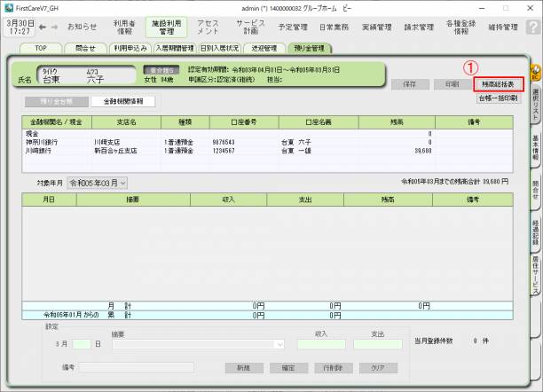Click the 台帳一括印刷 button

coord(498,98)
